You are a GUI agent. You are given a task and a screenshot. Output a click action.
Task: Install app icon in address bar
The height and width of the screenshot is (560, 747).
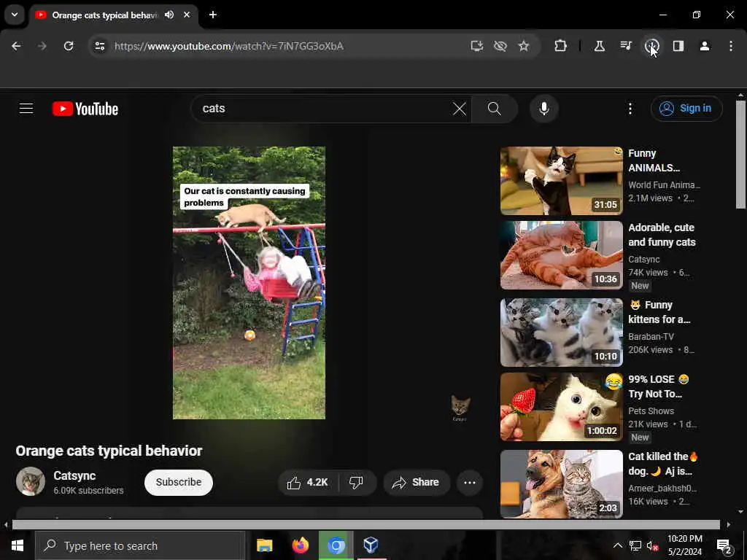[476, 46]
